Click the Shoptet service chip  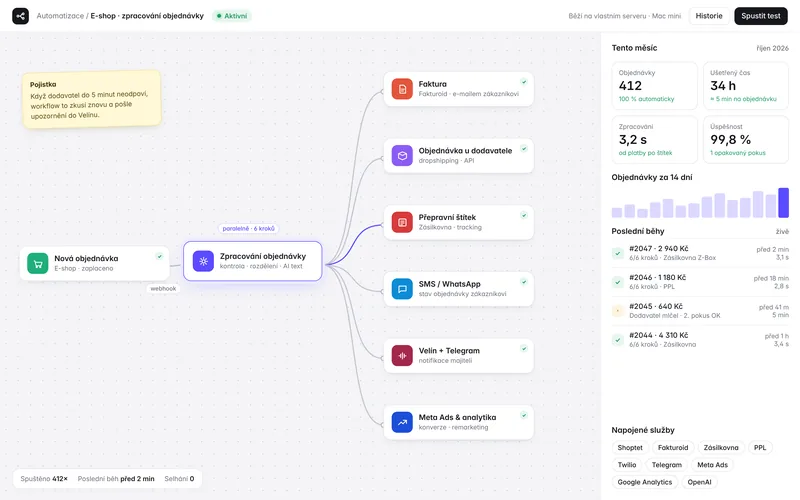[x=630, y=447]
